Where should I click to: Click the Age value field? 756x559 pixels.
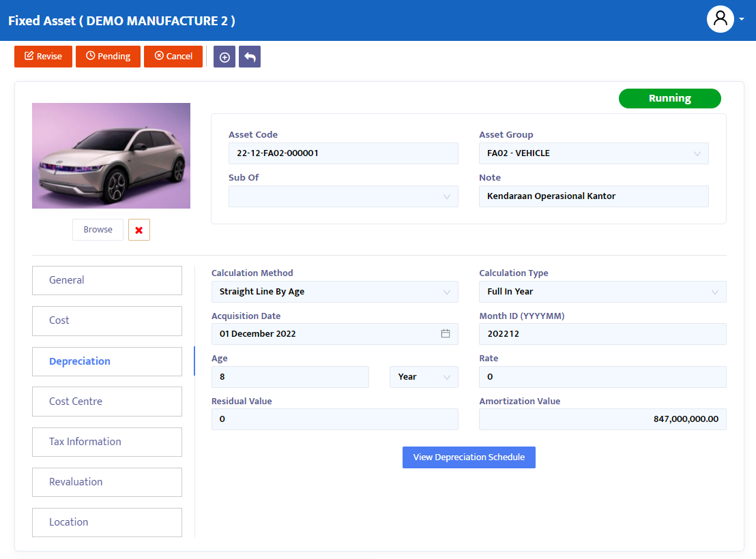(290, 377)
